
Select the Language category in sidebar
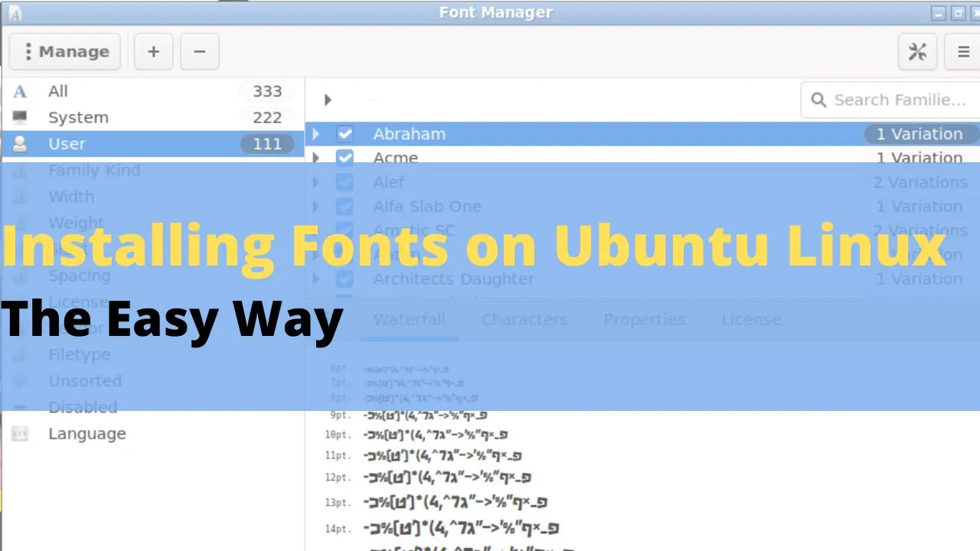[x=153, y=433]
